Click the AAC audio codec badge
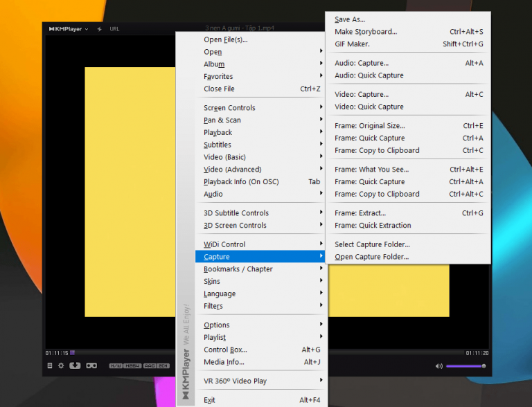Screen dimensions: 532x407 [x=150, y=366]
